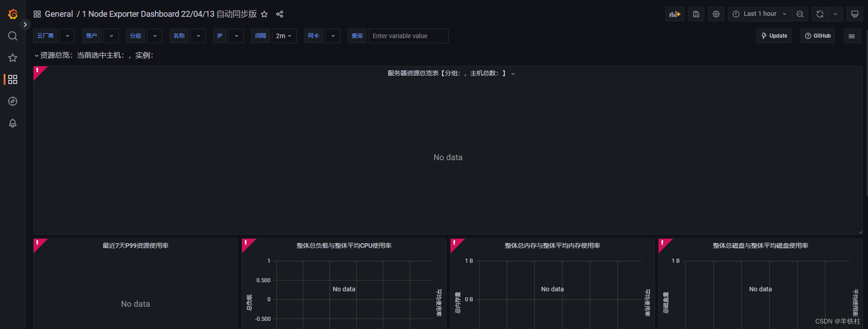The height and width of the screenshot is (329, 868).
Task: Cycle view mode monitor icon
Action: pos(855,14)
